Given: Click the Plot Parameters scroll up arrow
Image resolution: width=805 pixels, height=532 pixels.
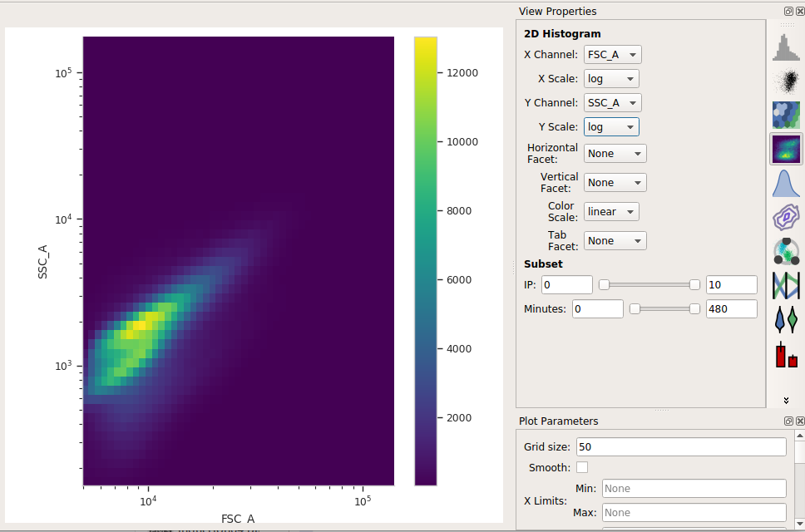Looking at the screenshot, I should [x=799, y=435].
